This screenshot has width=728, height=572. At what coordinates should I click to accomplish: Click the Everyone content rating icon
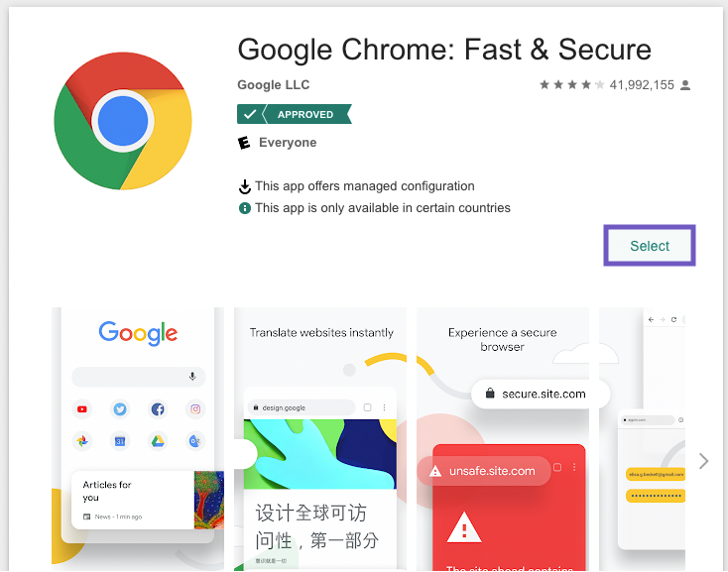tap(244, 143)
